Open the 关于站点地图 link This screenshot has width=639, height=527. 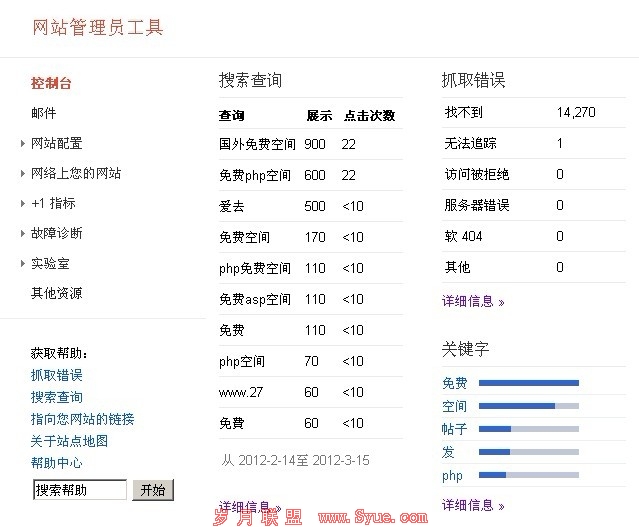pyautogui.click(x=69, y=441)
